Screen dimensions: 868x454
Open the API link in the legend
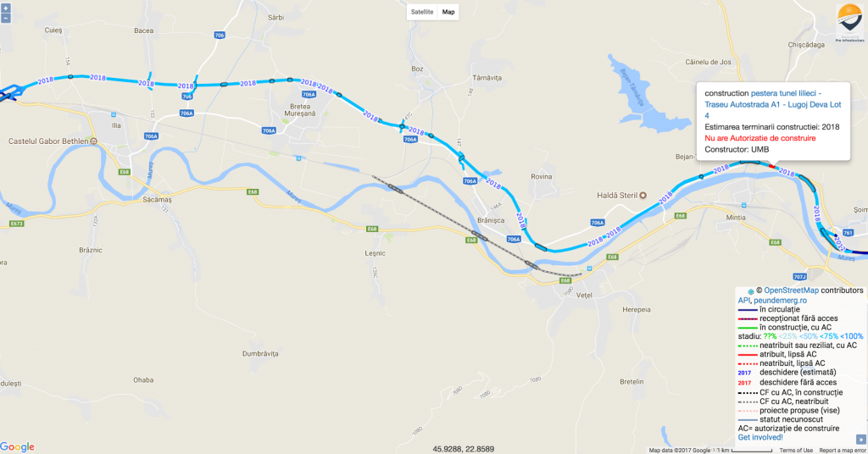[743, 301]
